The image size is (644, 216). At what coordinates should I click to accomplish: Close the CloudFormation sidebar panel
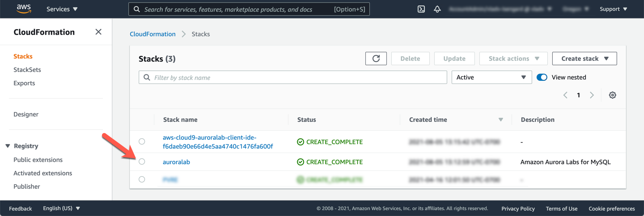coord(98,32)
